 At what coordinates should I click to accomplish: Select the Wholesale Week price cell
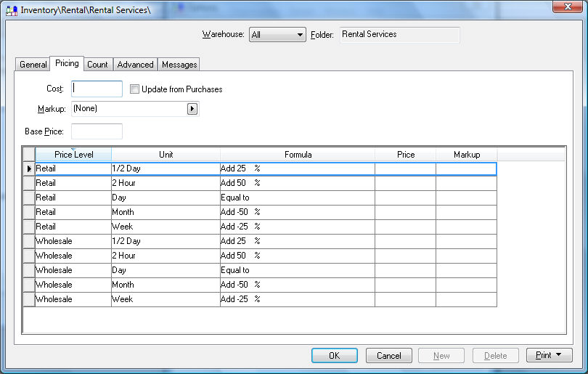tap(405, 299)
